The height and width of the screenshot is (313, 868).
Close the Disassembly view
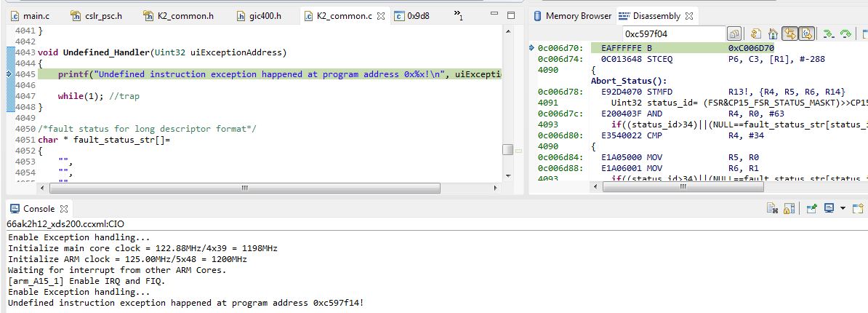(689, 16)
